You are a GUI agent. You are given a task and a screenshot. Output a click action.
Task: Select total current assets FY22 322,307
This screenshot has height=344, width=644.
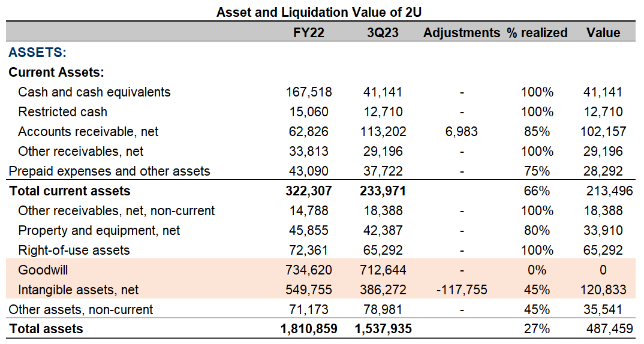coord(308,191)
